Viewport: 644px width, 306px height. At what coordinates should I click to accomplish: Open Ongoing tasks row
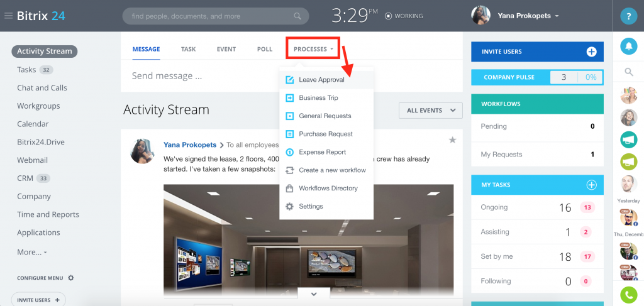click(x=537, y=207)
